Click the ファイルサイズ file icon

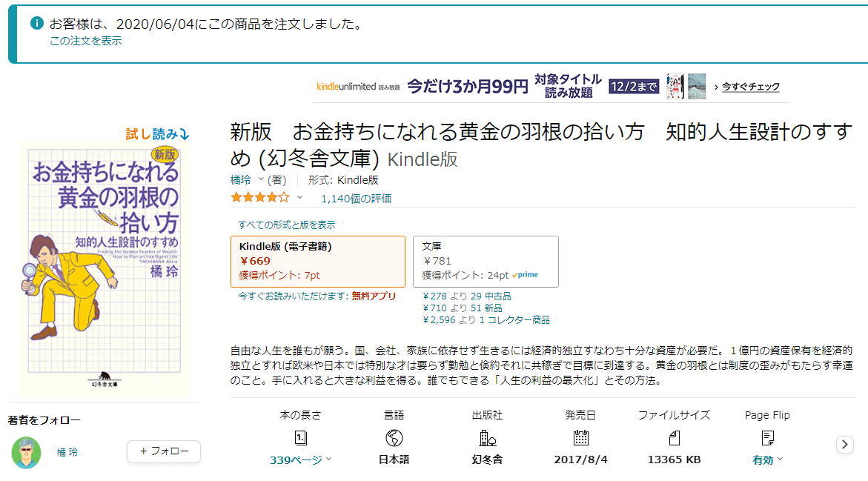[675, 438]
